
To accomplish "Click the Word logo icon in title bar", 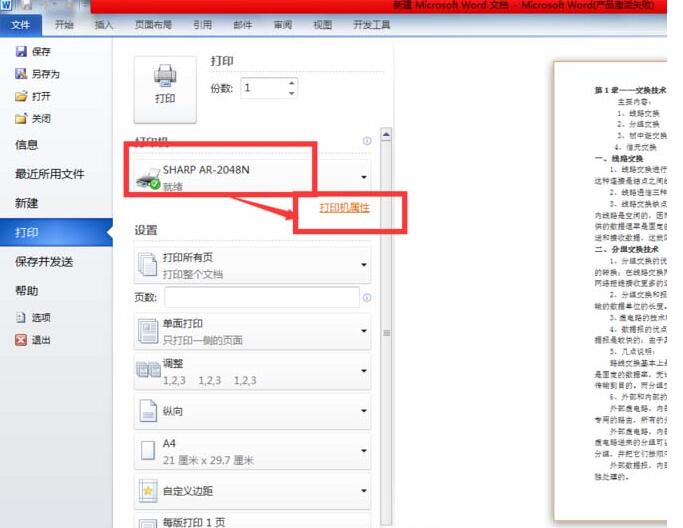I will click(6, 6).
